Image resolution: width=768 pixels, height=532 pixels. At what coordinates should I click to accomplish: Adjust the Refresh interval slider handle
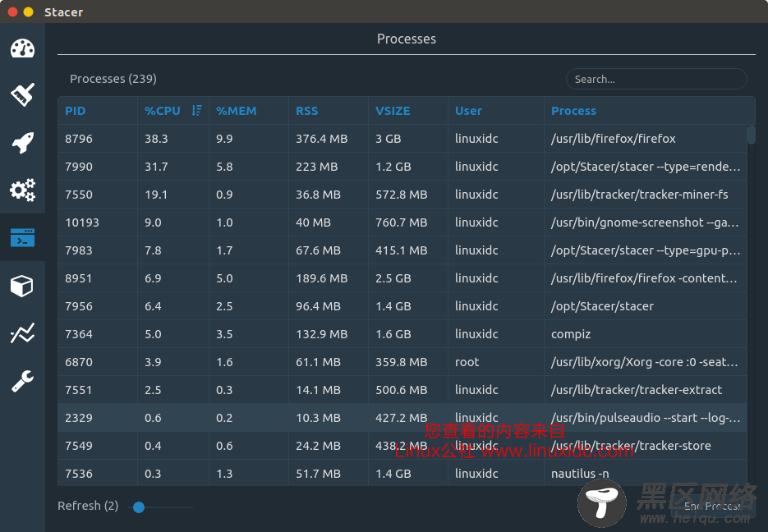(139, 507)
